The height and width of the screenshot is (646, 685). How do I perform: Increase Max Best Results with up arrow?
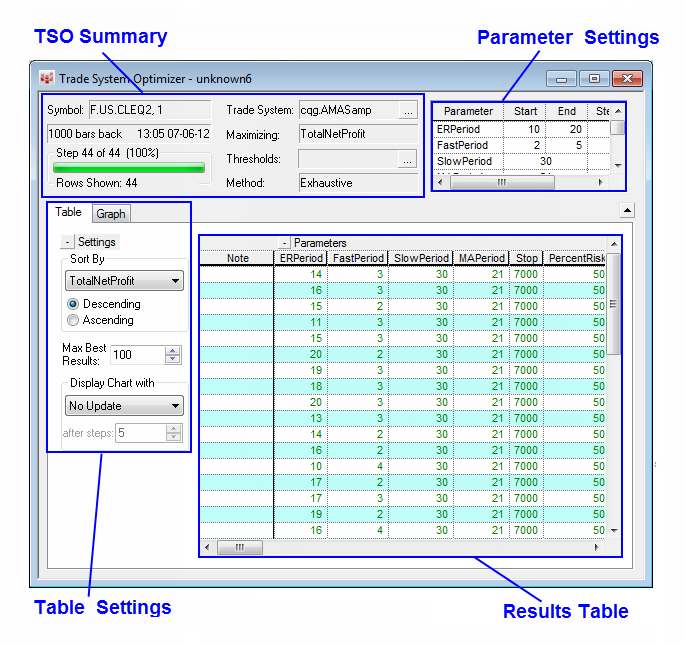[172, 350]
